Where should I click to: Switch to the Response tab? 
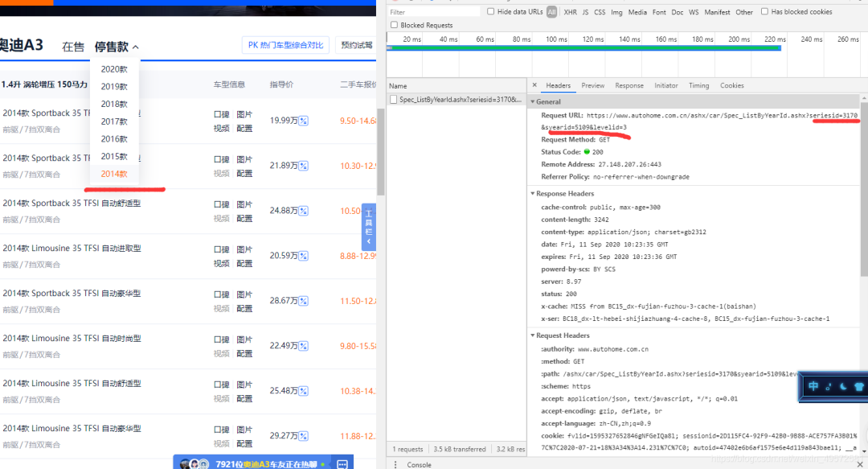[x=629, y=85]
